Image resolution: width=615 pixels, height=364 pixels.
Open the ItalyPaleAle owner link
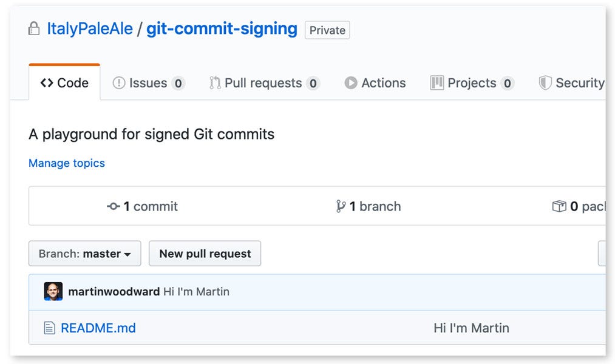tap(90, 29)
